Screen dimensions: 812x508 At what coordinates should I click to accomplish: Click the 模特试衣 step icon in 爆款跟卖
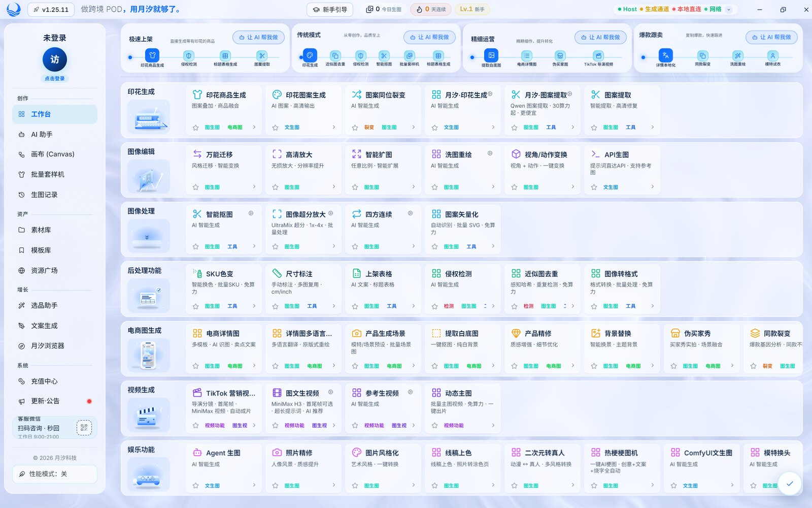(x=772, y=55)
